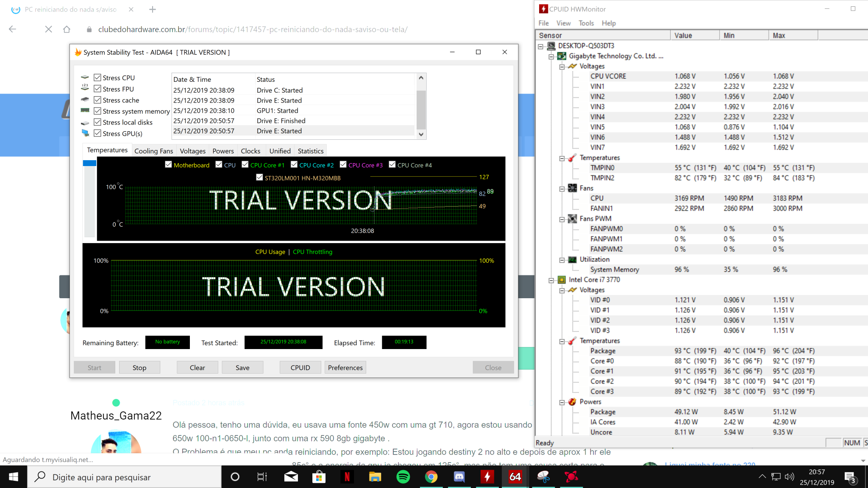Switch to the Cooling Fans tab
This screenshot has height=488, width=868.
pos(153,151)
